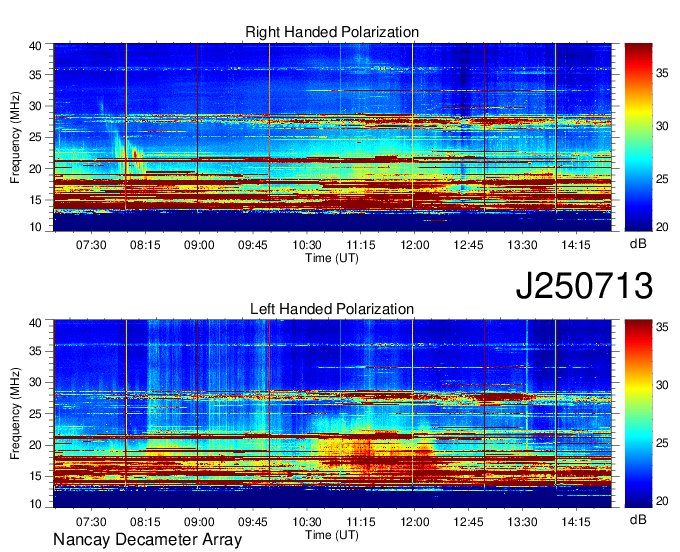Click the 12:00 tick under Left Handed plot
Viewport: 680px width, 552px height.
coord(415,522)
